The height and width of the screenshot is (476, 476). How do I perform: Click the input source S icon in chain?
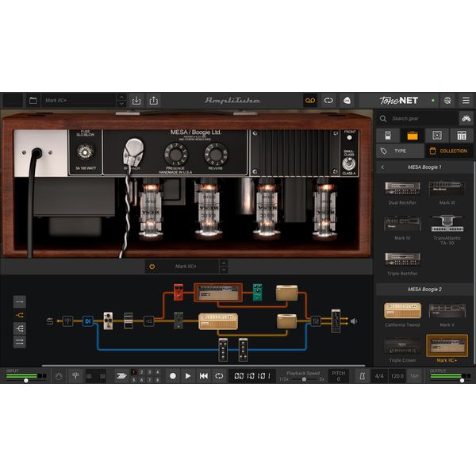[x=50, y=321]
